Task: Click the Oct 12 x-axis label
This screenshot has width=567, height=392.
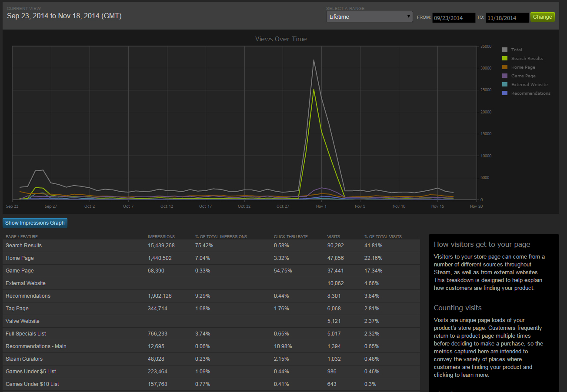Action: pyautogui.click(x=167, y=206)
